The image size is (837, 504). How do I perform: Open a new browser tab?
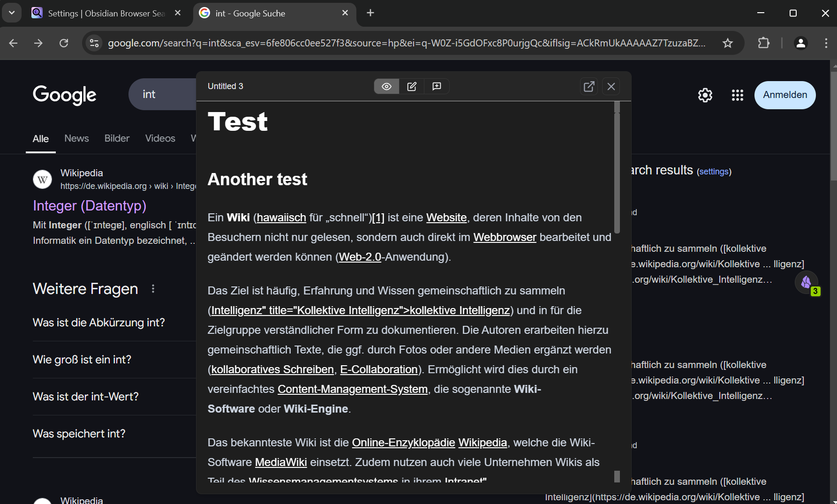tap(370, 13)
